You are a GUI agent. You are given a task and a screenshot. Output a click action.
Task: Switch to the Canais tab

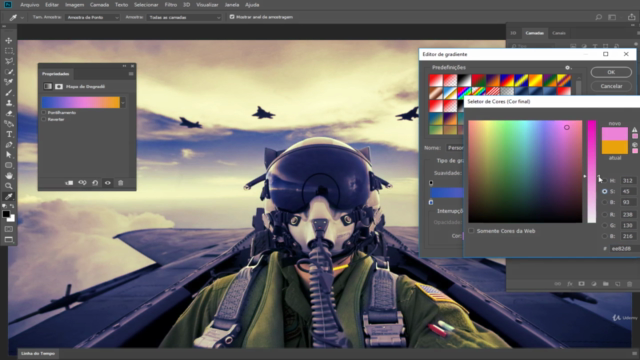coord(558,33)
